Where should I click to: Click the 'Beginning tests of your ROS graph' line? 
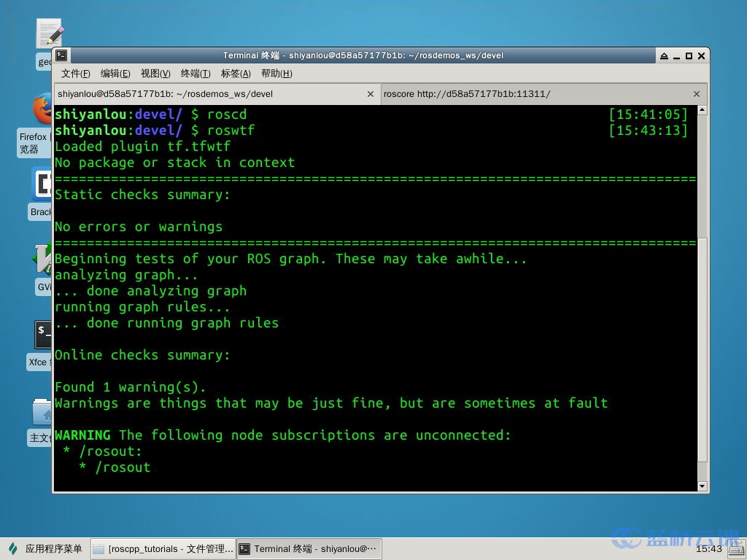tap(290, 259)
